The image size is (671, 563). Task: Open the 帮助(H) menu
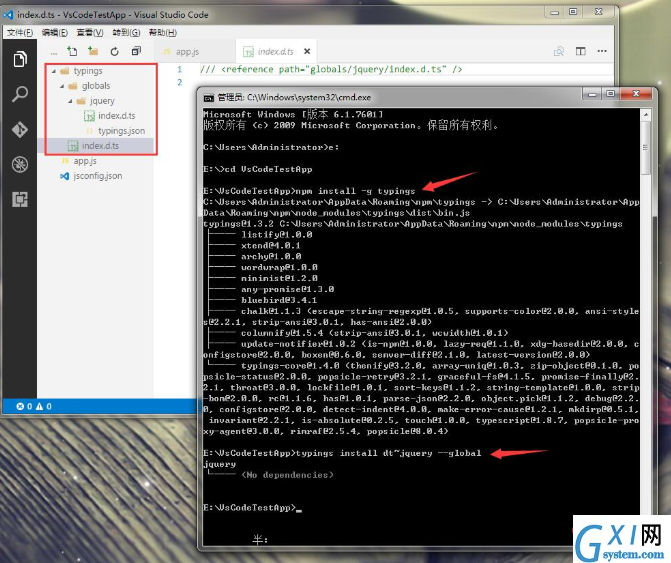[x=163, y=33]
